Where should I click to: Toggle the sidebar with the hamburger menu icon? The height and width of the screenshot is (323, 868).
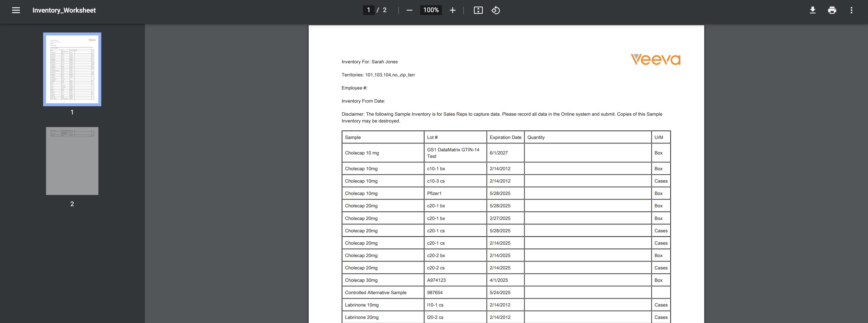[16, 10]
